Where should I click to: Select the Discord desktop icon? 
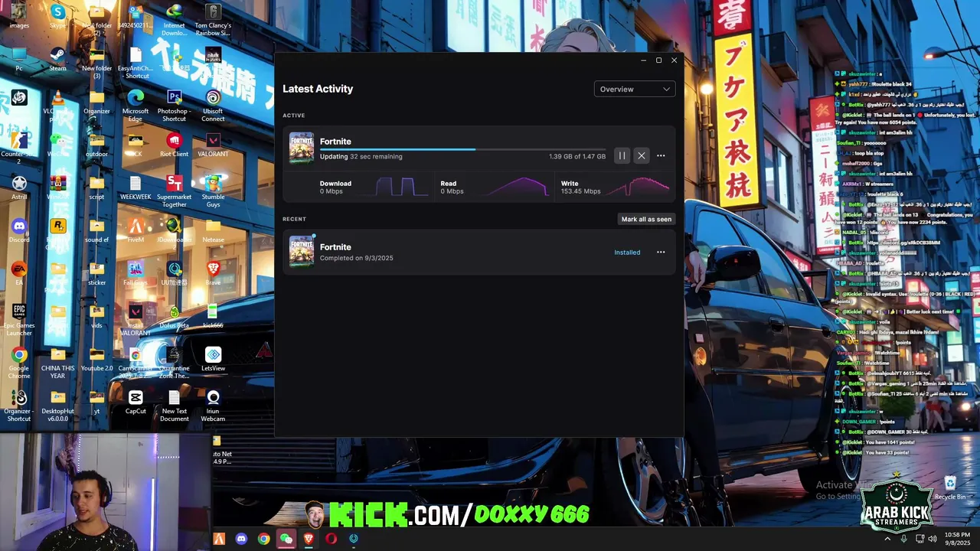[19, 230]
